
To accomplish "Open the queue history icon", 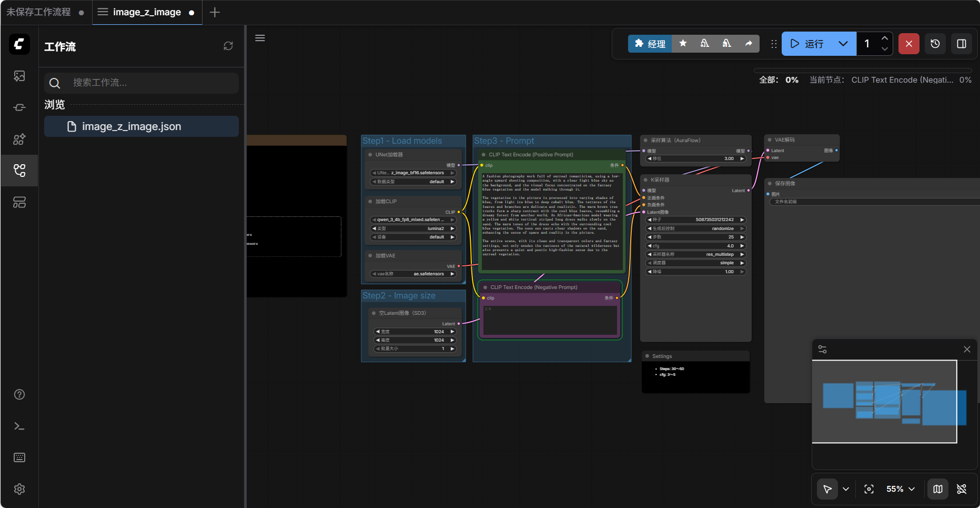I will (x=935, y=44).
